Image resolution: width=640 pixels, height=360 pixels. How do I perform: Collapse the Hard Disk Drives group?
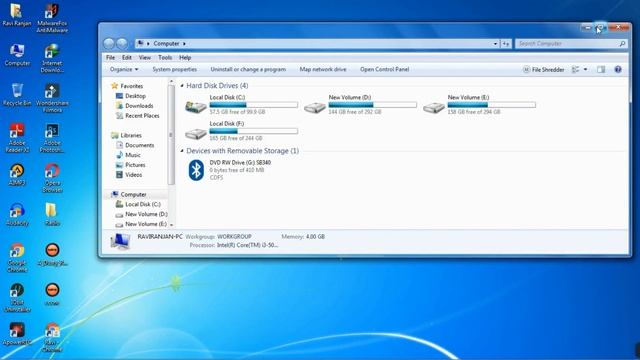182,86
